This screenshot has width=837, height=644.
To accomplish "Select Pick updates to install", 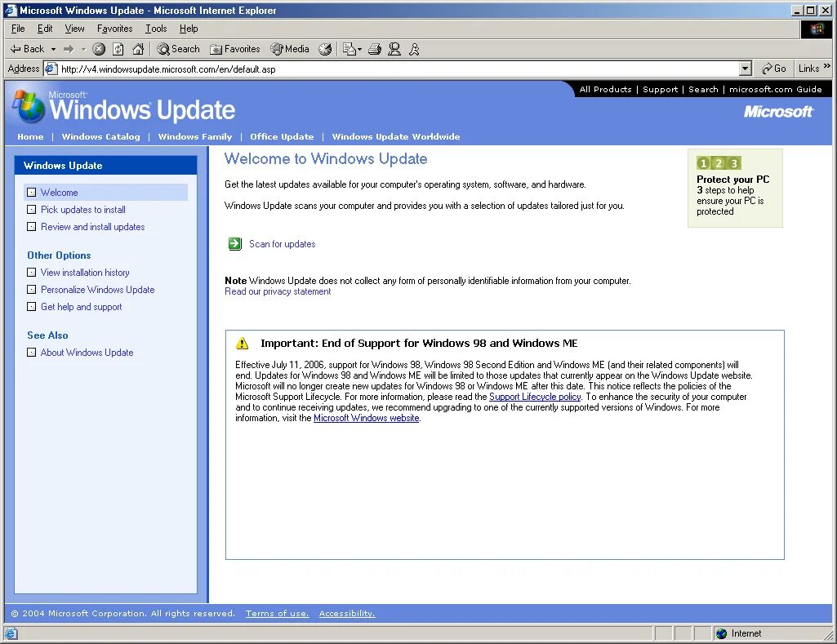I will 83,210.
